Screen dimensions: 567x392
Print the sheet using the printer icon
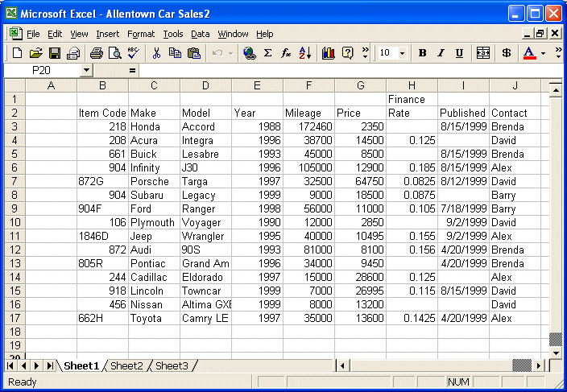96,53
